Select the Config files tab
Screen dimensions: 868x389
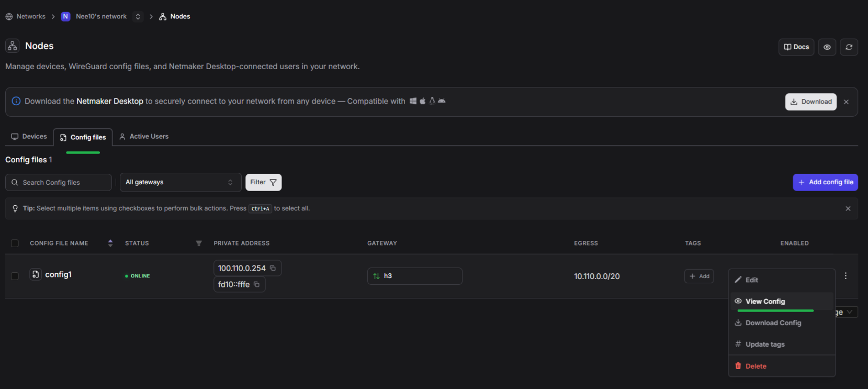click(x=83, y=137)
